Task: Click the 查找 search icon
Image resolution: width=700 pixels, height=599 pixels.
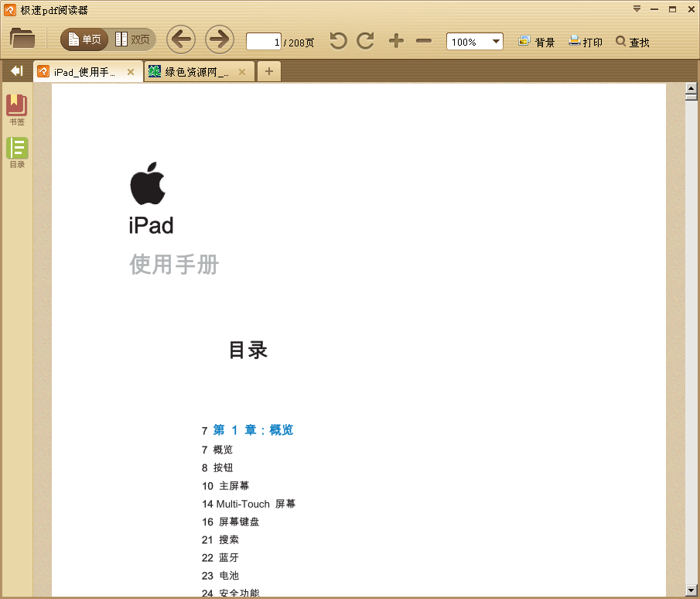Action: click(633, 42)
